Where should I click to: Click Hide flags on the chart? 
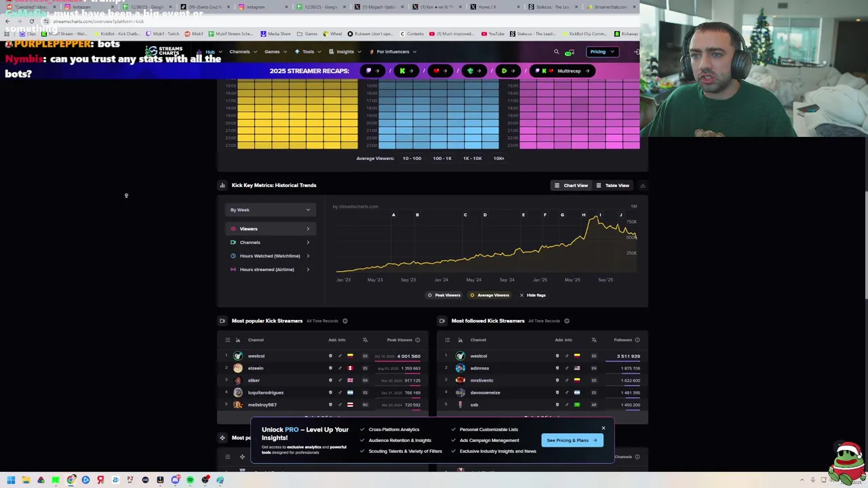[532, 295]
